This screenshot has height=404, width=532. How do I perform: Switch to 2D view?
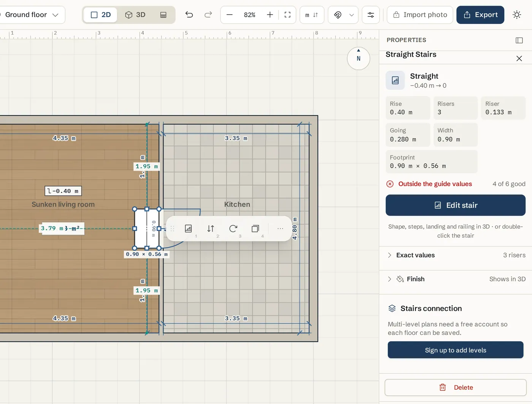[x=101, y=15]
